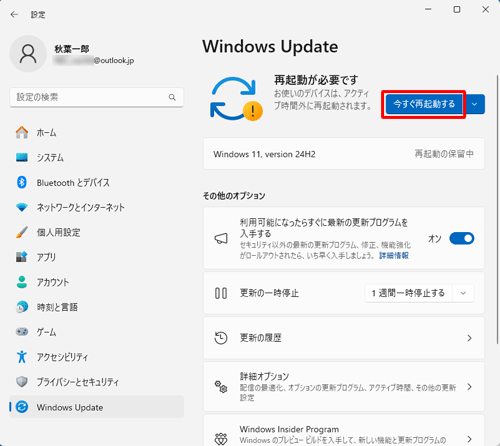Click the privacy shield icon
Screen dimensions: 500x446
click(22, 382)
